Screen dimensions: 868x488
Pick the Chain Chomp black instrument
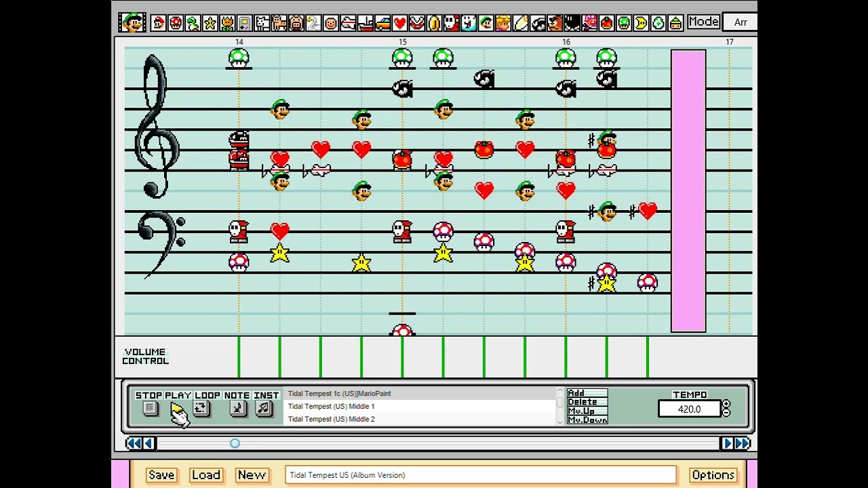(x=572, y=23)
